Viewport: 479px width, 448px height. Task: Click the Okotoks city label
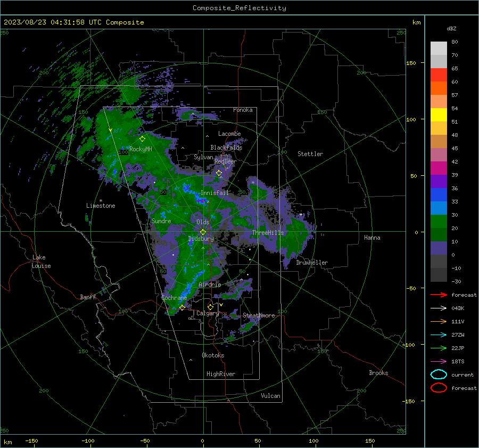point(213,355)
